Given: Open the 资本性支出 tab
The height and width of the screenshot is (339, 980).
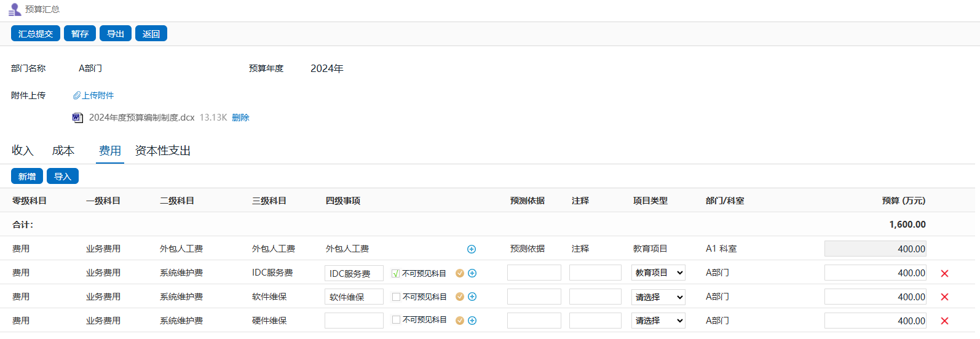Looking at the screenshot, I should pyautogui.click(x=163, y=151).
